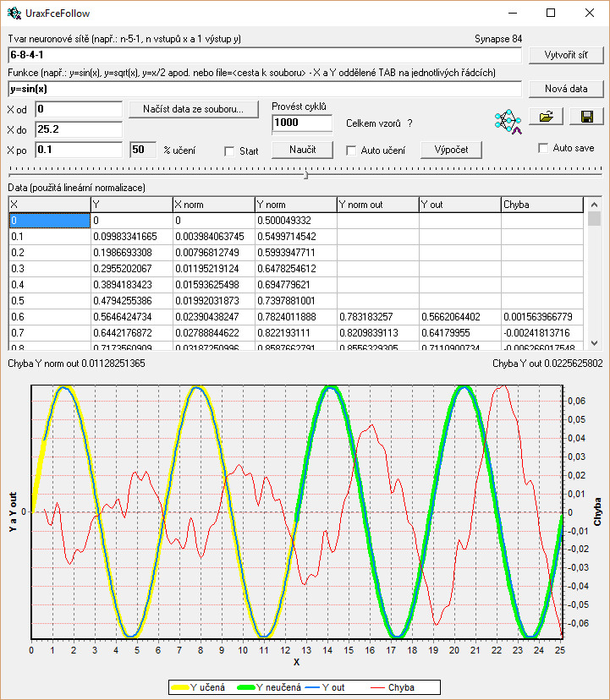Select the X od input field
This screenshot has width=610, height=700.
coord(79,109)
